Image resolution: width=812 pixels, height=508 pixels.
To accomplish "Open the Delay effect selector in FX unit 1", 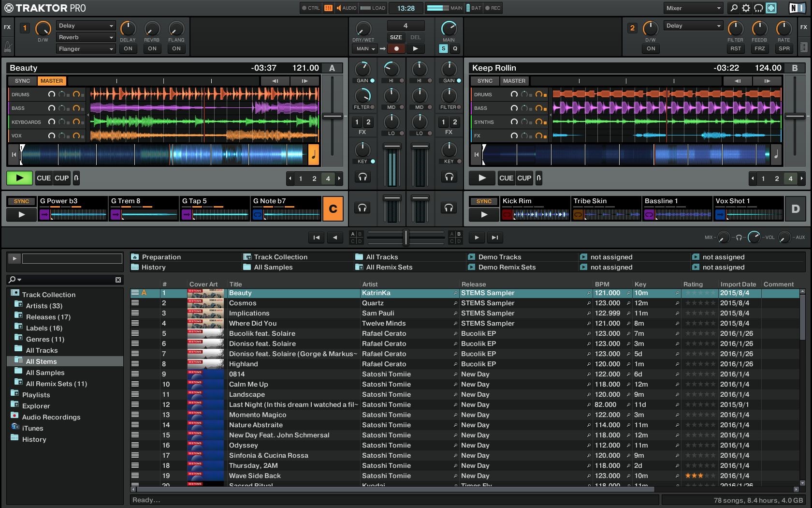I will click(x=86, y=26).
